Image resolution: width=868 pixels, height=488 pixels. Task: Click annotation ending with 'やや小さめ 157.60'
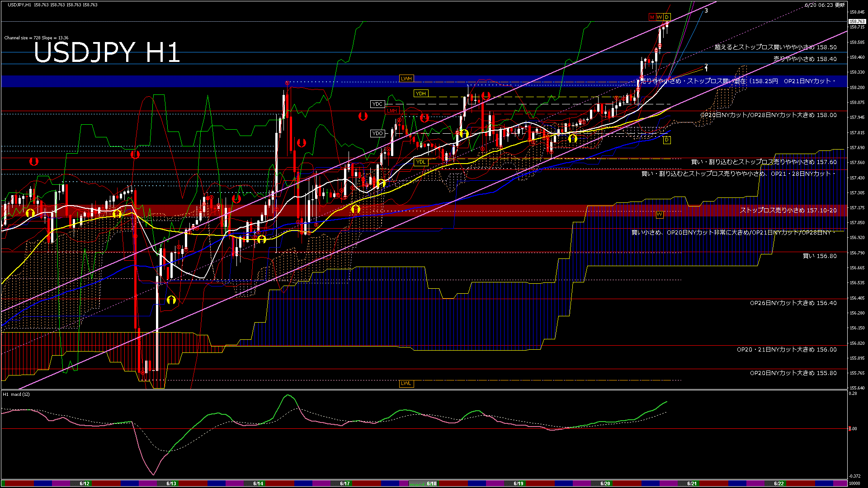click(x=764, y=162)
